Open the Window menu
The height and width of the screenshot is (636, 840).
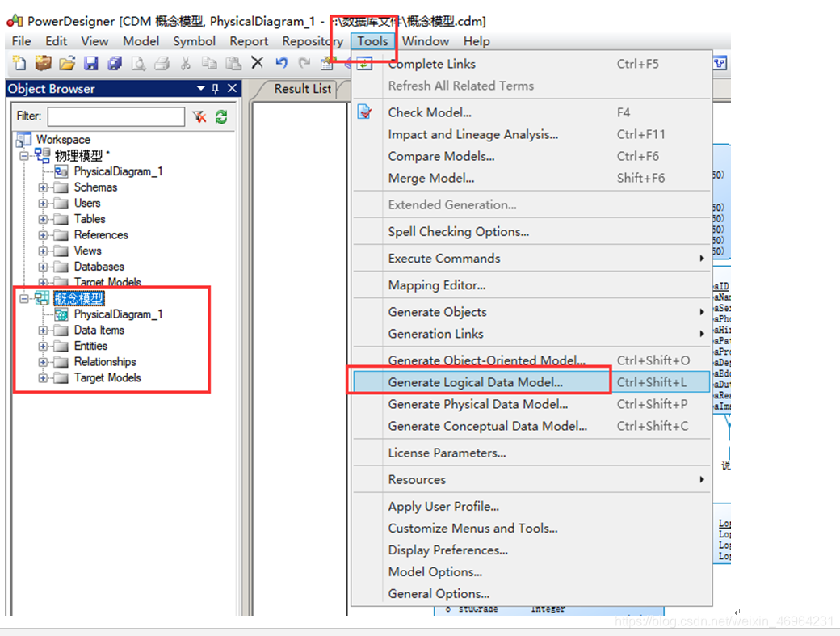click(426, 41)
